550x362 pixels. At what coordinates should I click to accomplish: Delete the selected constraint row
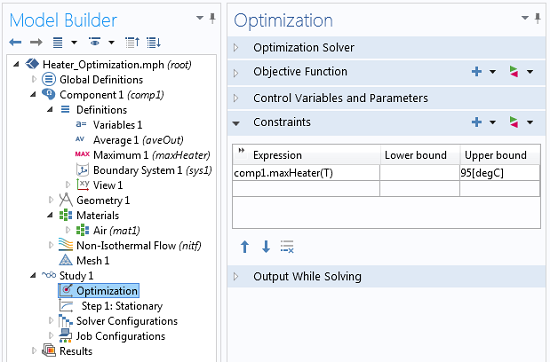tap(287, 247)
